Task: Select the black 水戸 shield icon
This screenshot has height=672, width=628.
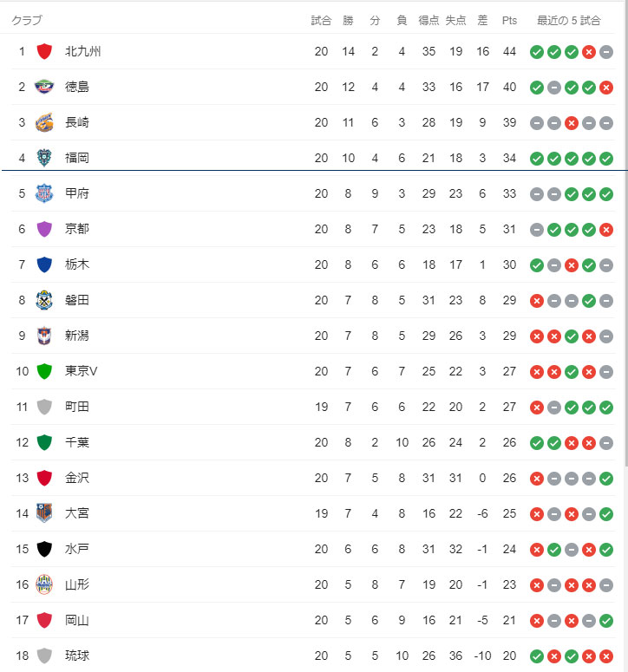Action: [44, 549]
